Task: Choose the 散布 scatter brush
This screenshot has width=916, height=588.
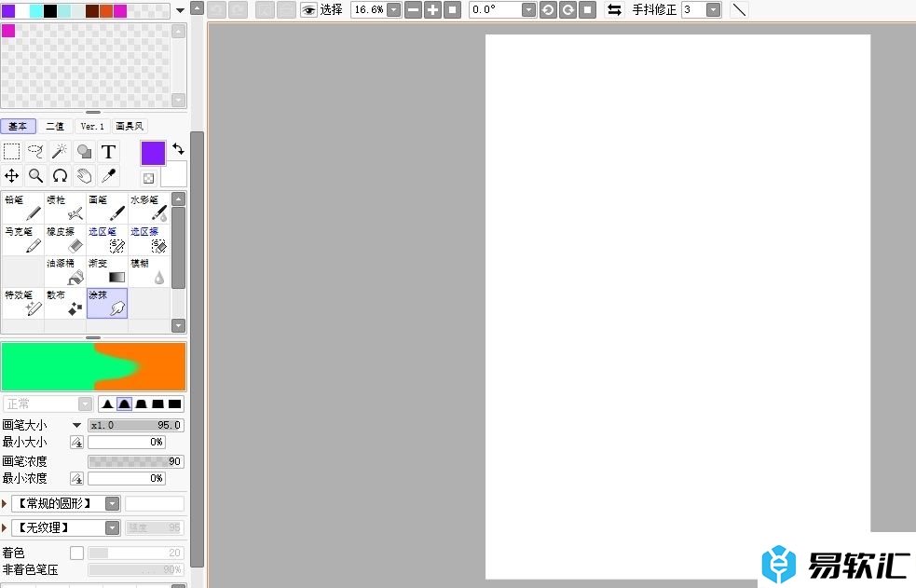Action: (65, 303)
